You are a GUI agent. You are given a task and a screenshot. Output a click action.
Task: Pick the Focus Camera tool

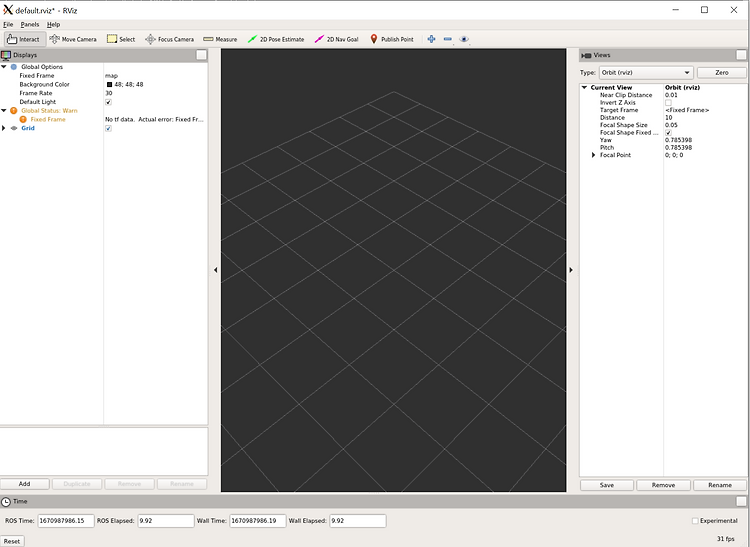click(170, 39)
